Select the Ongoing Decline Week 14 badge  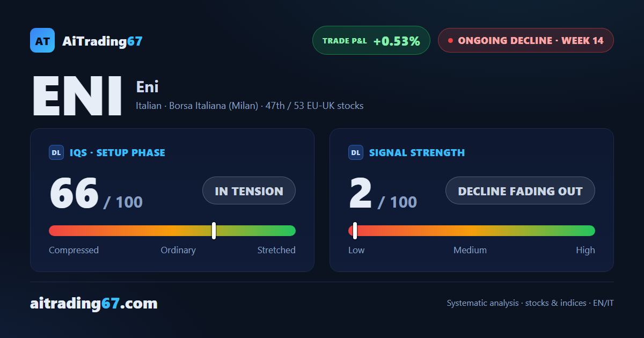pyautogui.click(x=526, y=40)
